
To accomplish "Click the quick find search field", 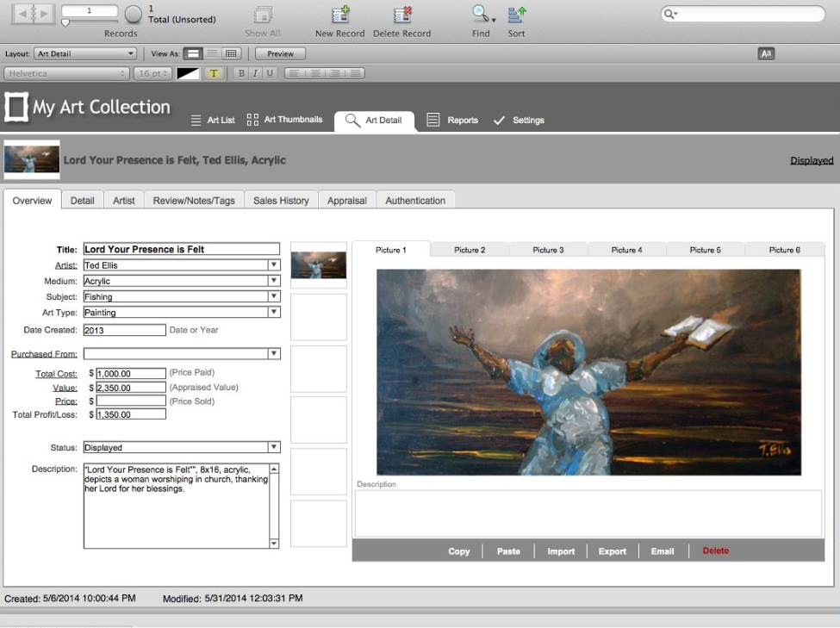I will 743,14.
